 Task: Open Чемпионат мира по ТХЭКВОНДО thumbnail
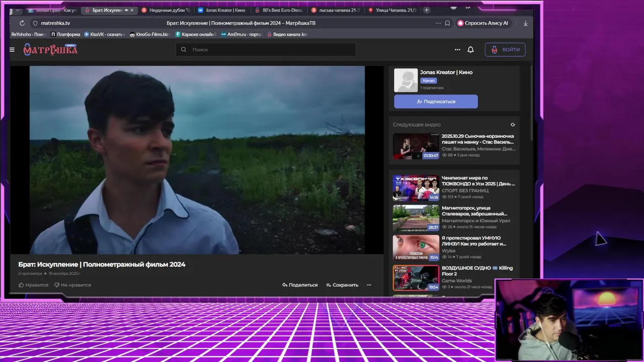[x=416, y=188]
